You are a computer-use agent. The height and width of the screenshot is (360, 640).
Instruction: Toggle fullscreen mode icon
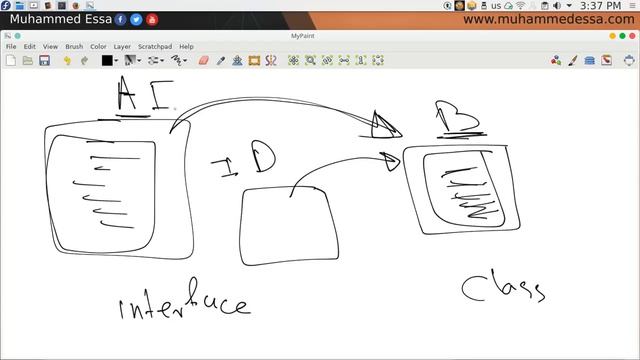click(x=629, y=61)
